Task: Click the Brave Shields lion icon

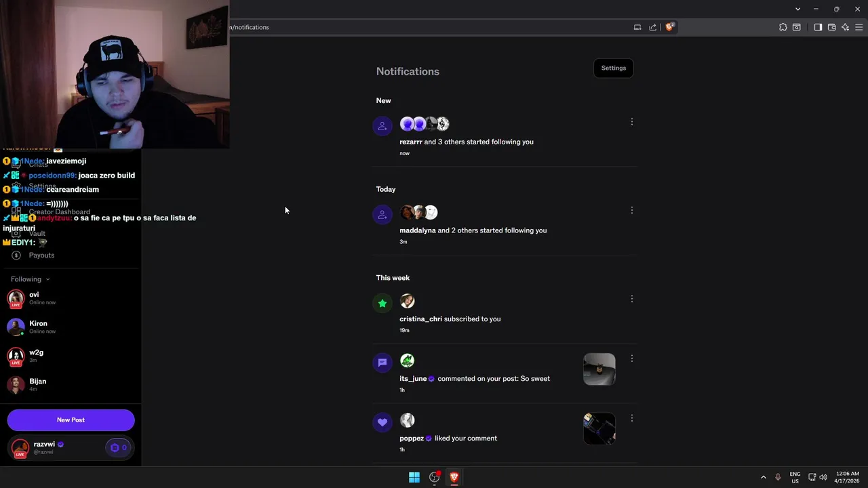Action: point(669,27)
